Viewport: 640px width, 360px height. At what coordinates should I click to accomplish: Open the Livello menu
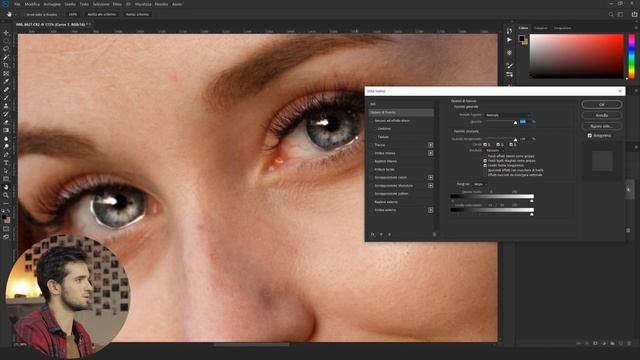point(70,4)
